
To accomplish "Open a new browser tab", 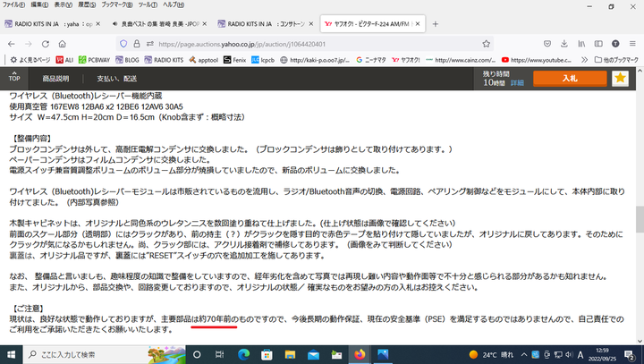I will coord(435,23).
